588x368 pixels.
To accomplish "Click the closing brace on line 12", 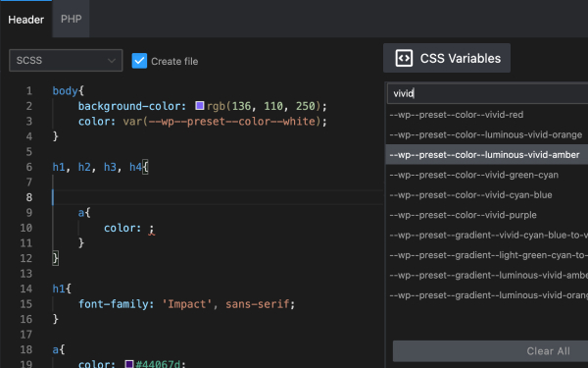I will (56, 258).
